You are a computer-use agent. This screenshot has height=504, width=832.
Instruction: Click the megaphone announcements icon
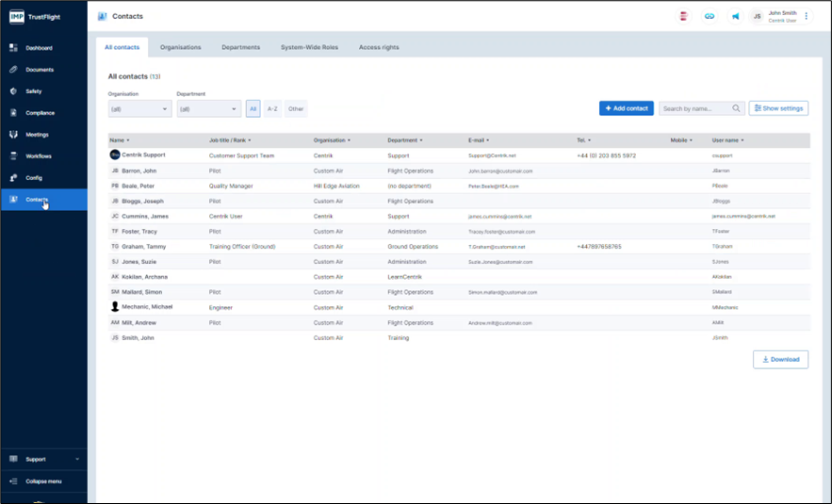click(x=735, y=16)
